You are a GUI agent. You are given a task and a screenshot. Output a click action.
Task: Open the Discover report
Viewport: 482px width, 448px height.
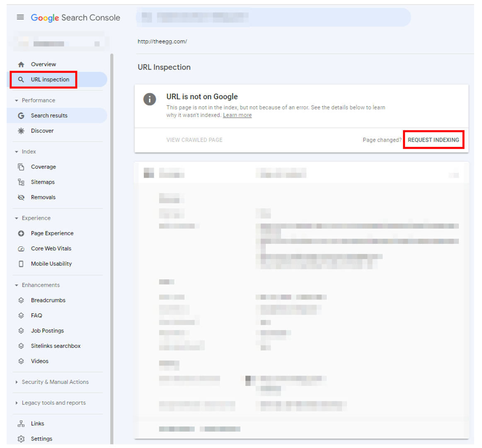pyautogui.click(x=57, y=131)
